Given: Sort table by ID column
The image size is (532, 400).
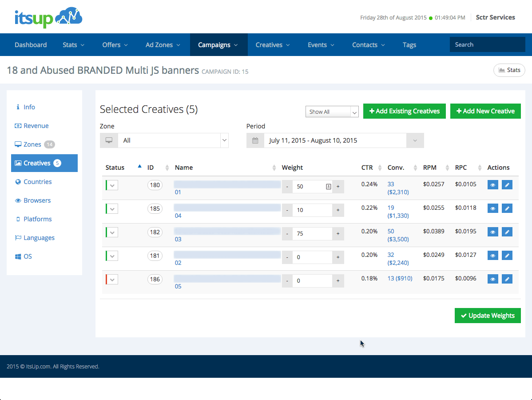Looking at the screenshot, I should (167, 168).
